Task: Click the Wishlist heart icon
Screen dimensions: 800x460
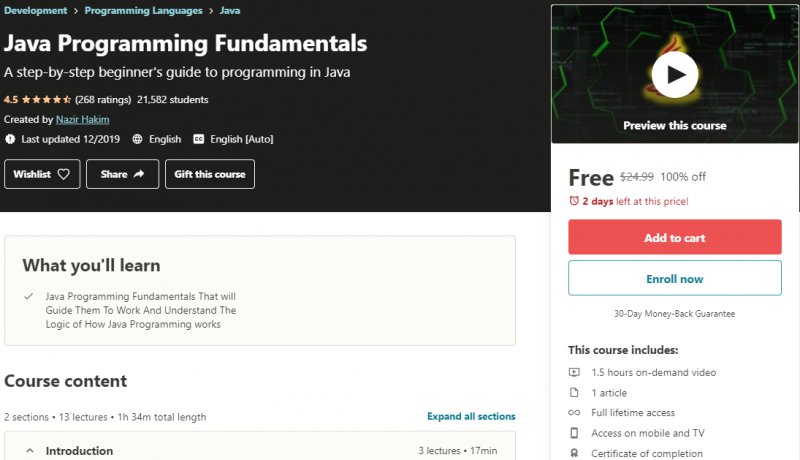Action: coord(63,174)
